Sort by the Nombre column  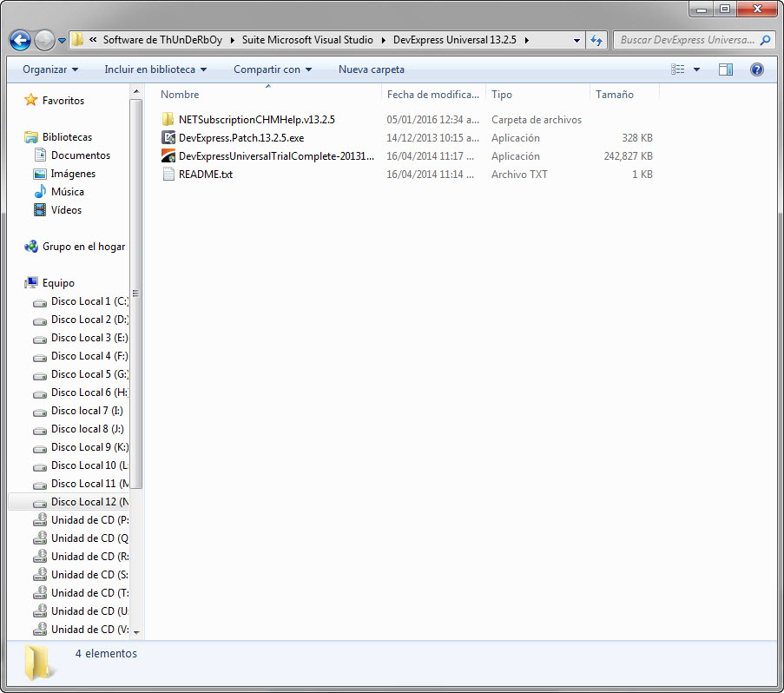point(180,95)
